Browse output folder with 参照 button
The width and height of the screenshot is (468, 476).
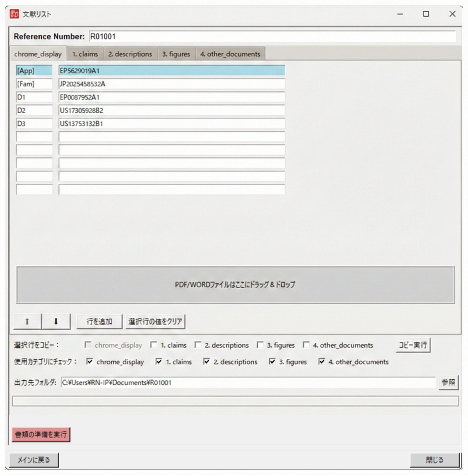pos(448,382)
